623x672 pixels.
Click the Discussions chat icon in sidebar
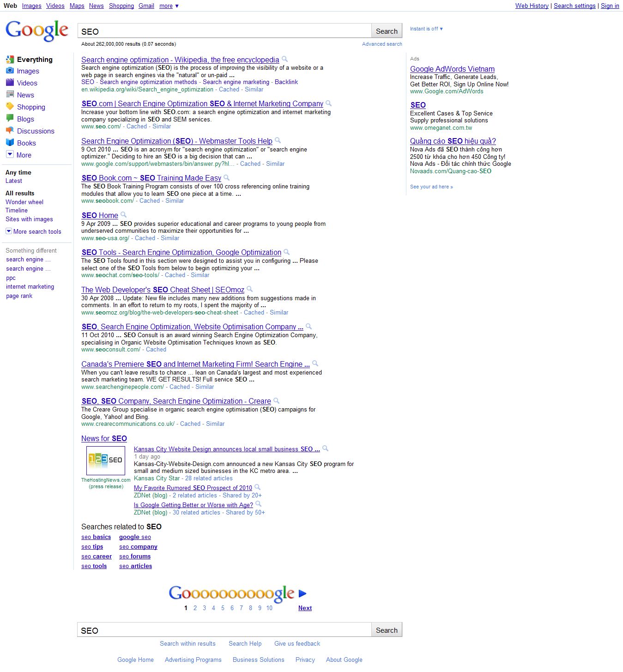(10, 130)
